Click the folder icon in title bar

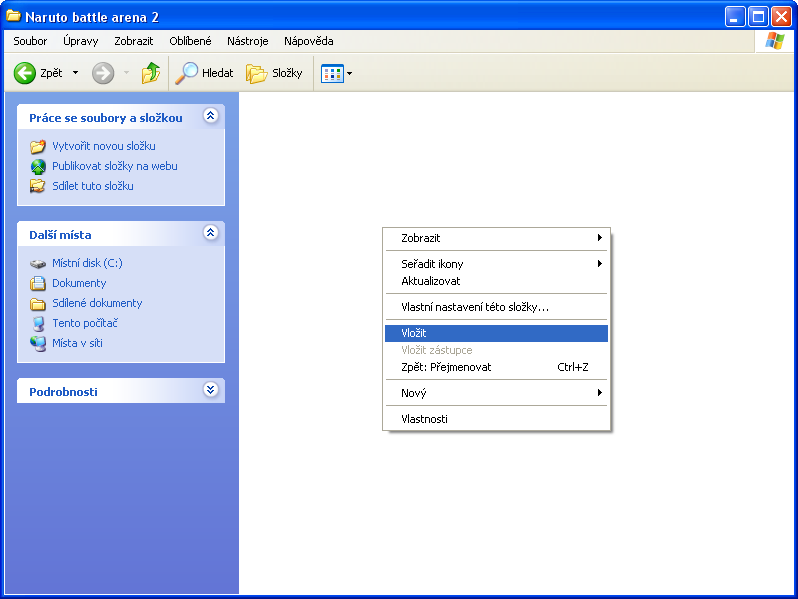pyautogui.click(x=13, y=16)
